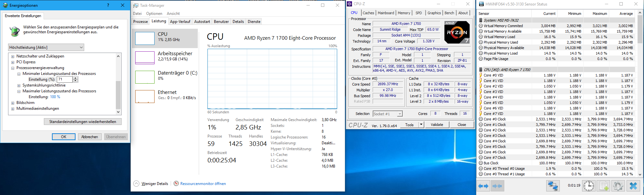Switch to App-Verlauf tab in Task-Manager
This screenshot has width=644, height=195.
tap(180, 22)
